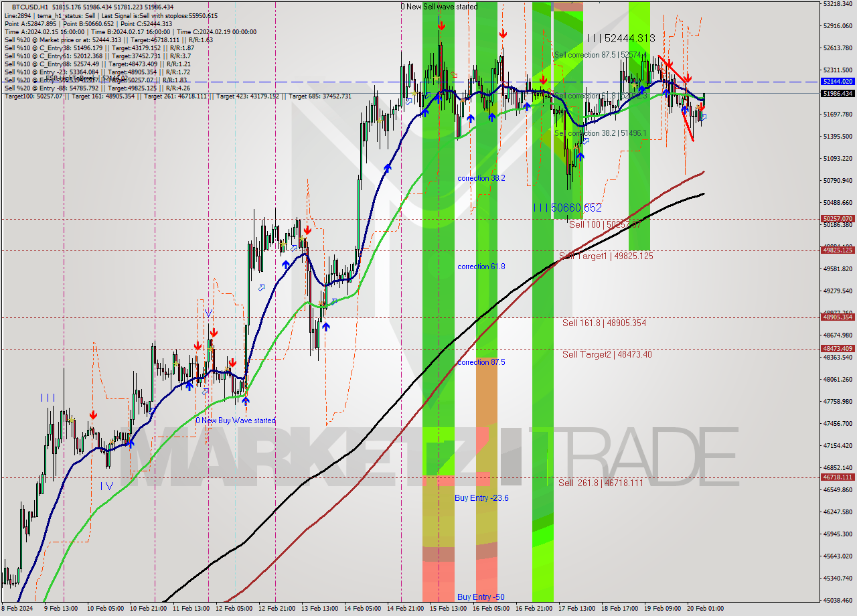This screenshot has height=616, width=857.
Task: Click the 'correction 38.2' blue label
Action: [481, 178]
